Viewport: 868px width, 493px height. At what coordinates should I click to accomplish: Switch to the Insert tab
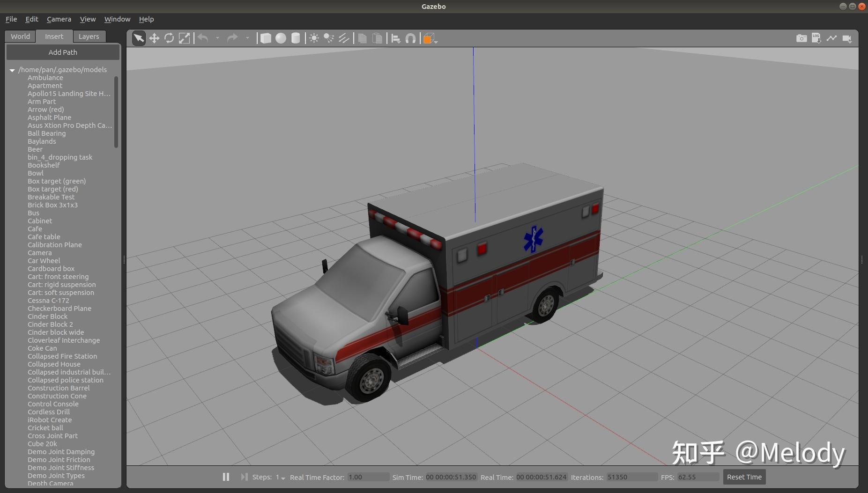pyautogui.click(x=54, y=37)
